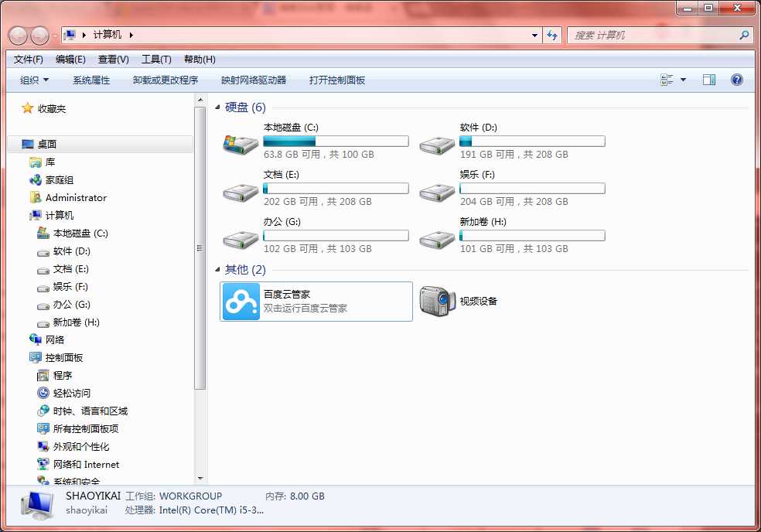Click sidebar scrollbar up arrow
761x532 pixels.
point(200,100)
